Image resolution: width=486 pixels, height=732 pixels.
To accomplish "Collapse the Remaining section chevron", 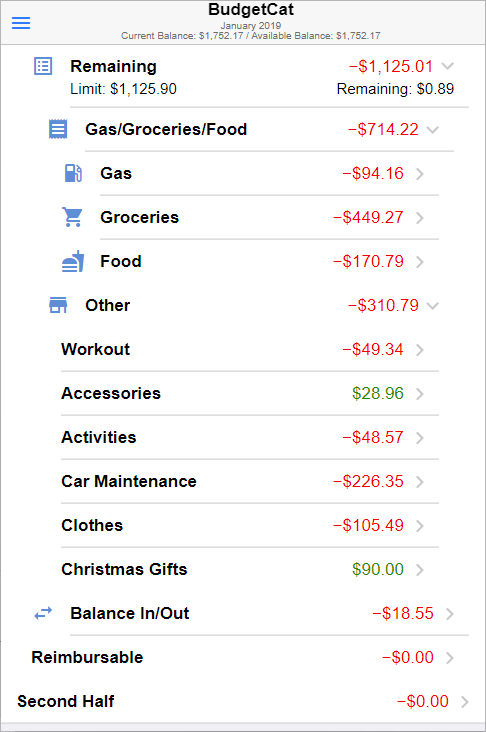I will [448, 66].
